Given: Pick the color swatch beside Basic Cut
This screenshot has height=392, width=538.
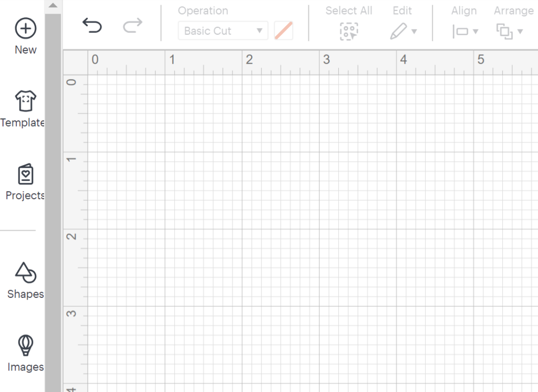Looking at the screenshot, I should pyautogui.click(x=284, y=31).
